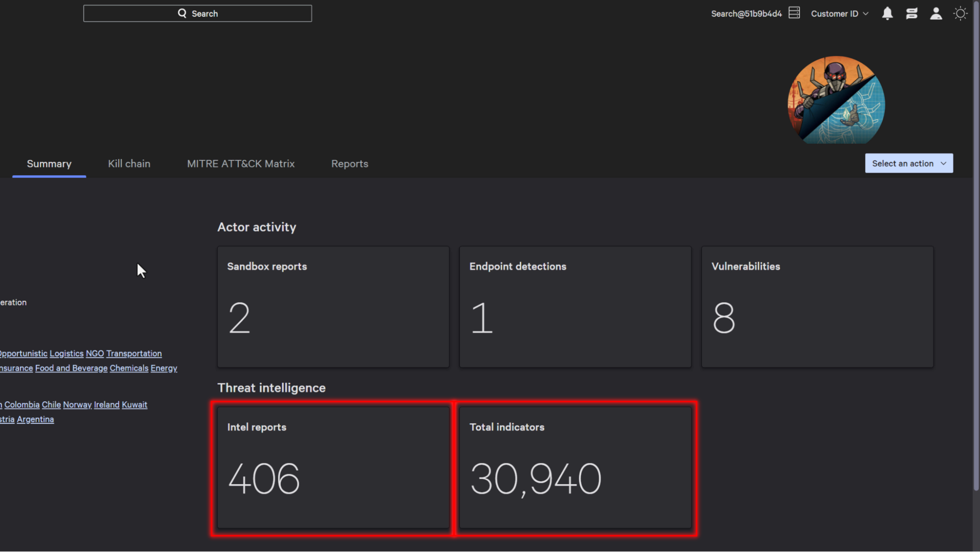Viewport: 980px width, 552px height.
Task: Click the Sandbox reports card
Action: tap(333, 307)
